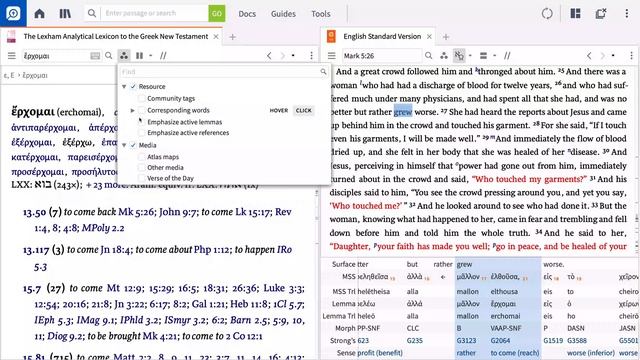This screenshot has width=640, height=360.
Task: Open the Docs menu
Action: click(247, 13)
